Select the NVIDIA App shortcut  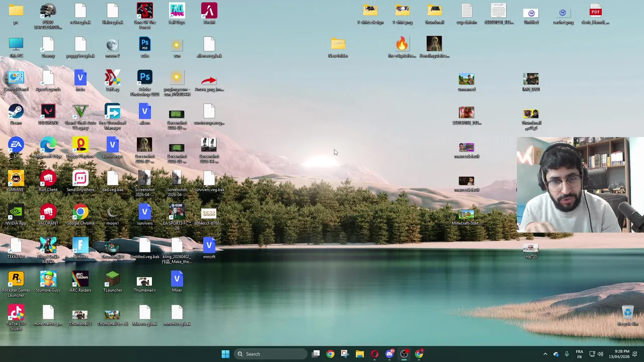click(x=16, y=215)
